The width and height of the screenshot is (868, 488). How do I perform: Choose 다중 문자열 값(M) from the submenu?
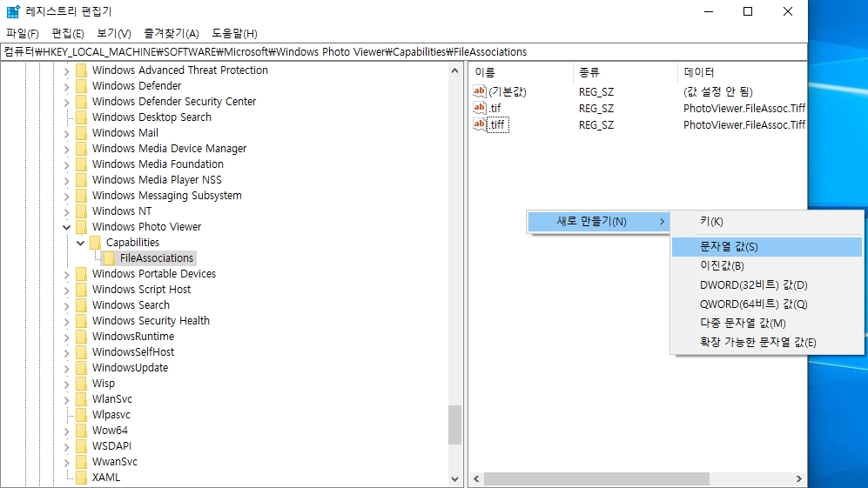[x=767, y=323]
